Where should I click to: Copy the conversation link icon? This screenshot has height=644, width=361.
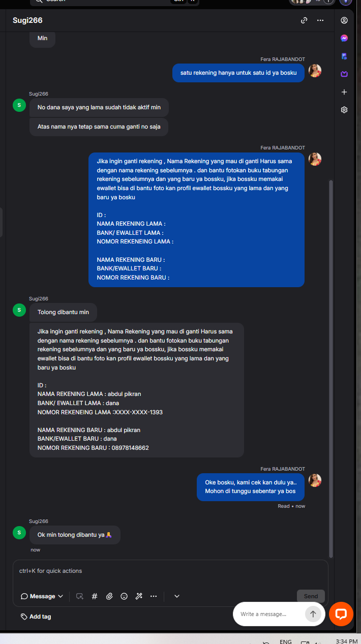[x=304, y=20]
